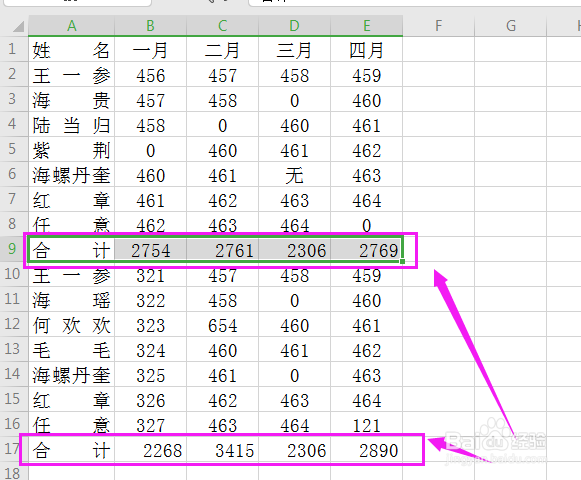Select the 0 in row 5
This screenshot has width=581, height=480.
[x=150, y=150]
